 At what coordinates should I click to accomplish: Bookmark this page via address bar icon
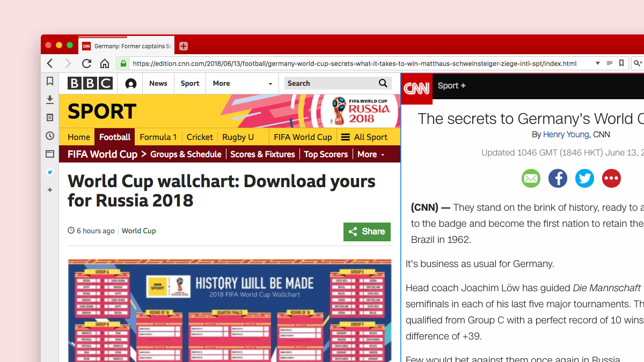click(x=621, y=63)
